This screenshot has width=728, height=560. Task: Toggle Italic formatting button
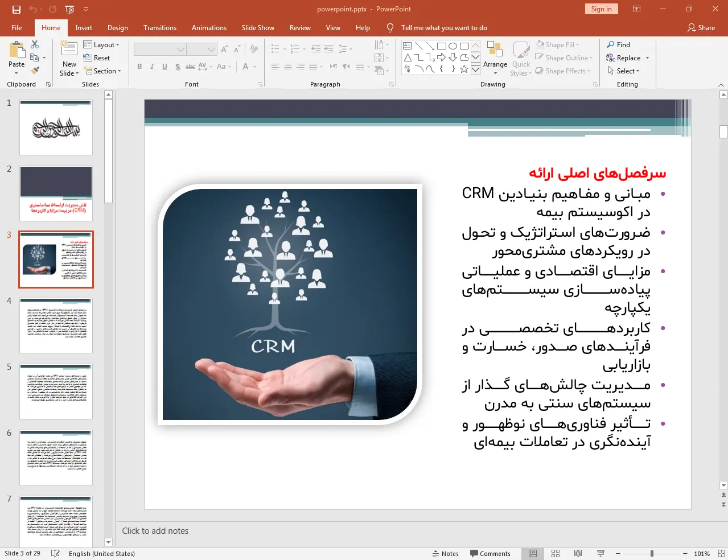[x=152, y=67]
